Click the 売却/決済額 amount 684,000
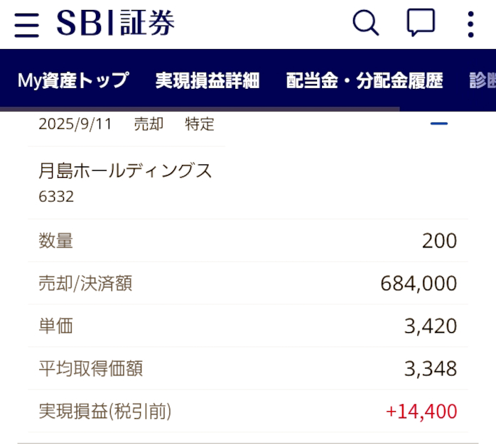 tap(419, 284)
